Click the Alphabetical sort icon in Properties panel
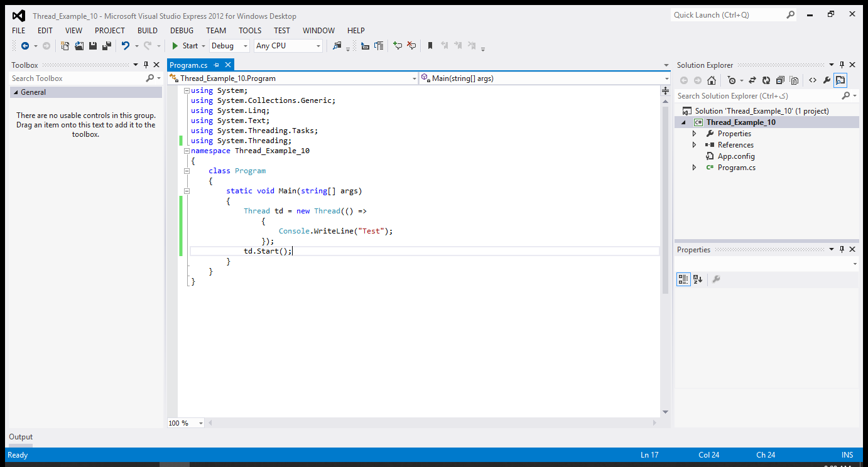This screenshot has height=467, width=868. (698, 279)
